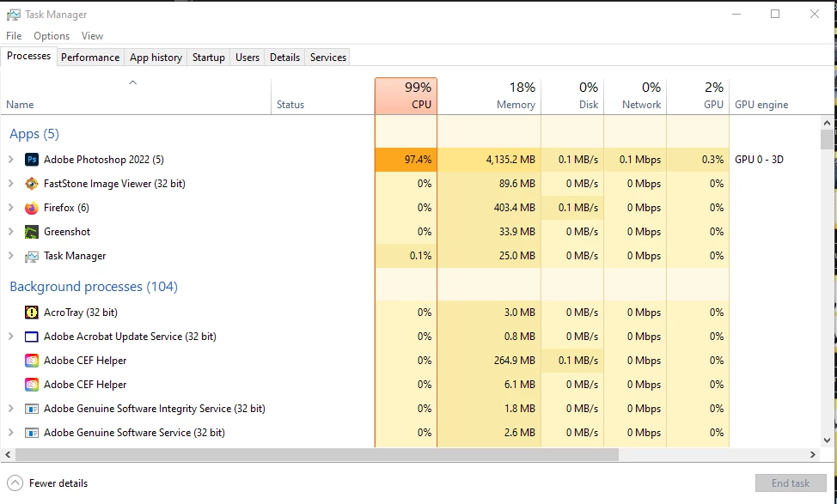This screenshot has width=837, height=504.
Task: Open the Details tab
Action: (284, 57)
